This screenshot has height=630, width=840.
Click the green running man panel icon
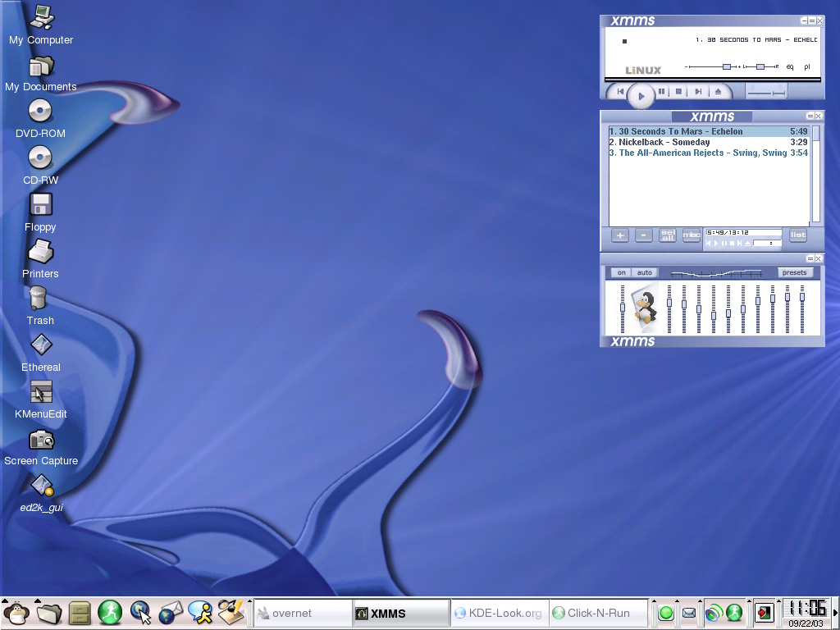(x=110, y=612)
